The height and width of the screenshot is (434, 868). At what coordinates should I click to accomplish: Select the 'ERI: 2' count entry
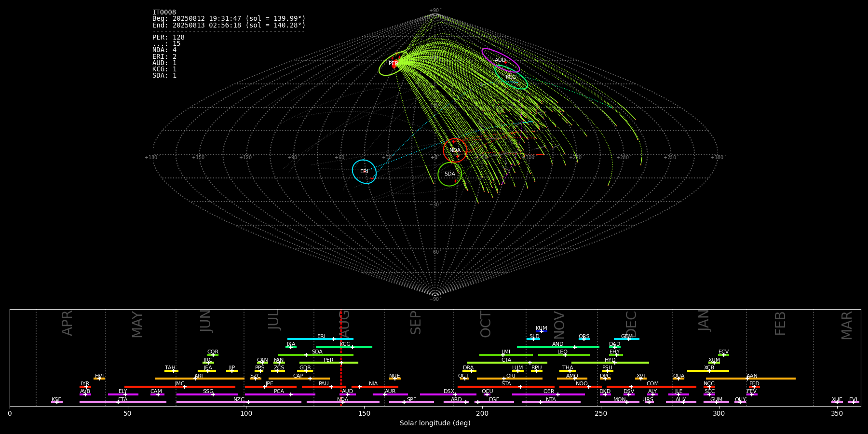coord(164,57)
